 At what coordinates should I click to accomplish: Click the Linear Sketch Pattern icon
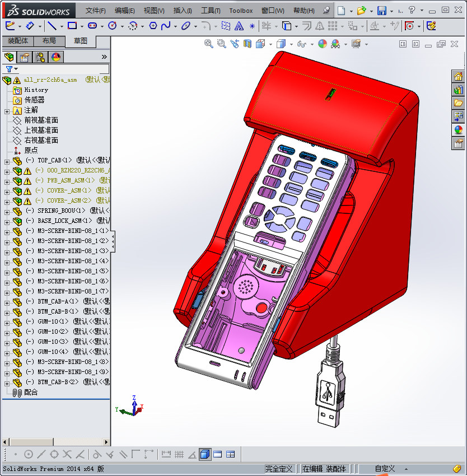[x=333, y=26]
